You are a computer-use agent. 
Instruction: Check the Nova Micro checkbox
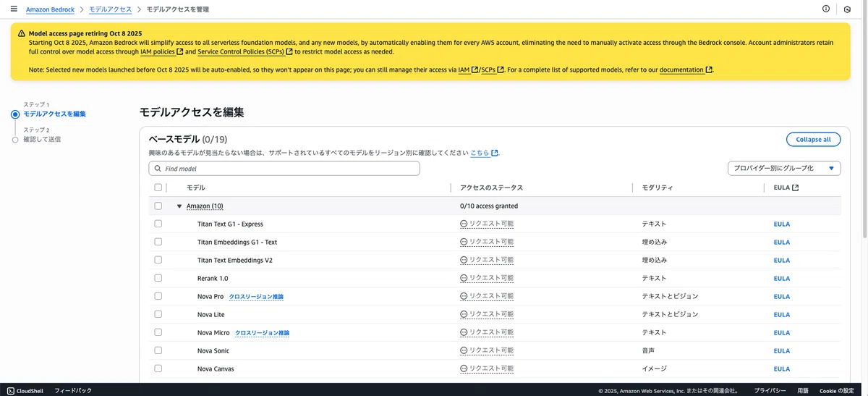pos(158,332)
